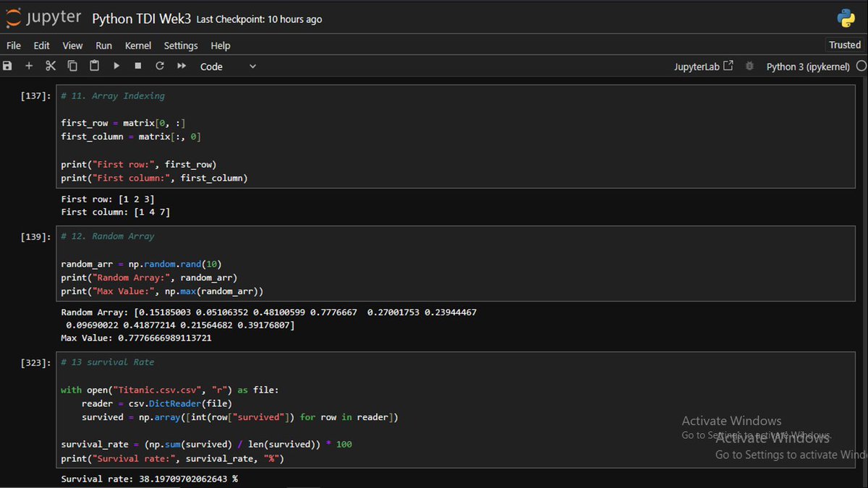Select the Random Array code cell
Image resolution: width=868 pixels, height=488 pixels.
pos(457,264)
